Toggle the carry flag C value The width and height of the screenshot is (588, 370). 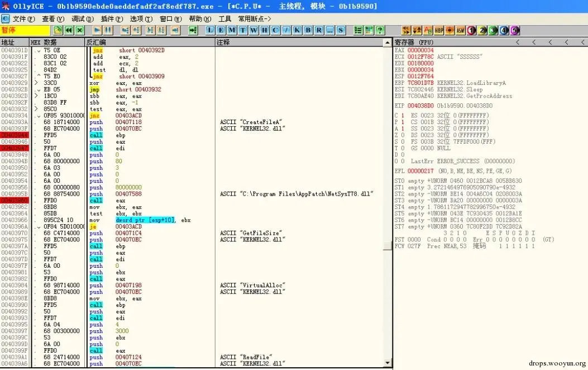403,116
